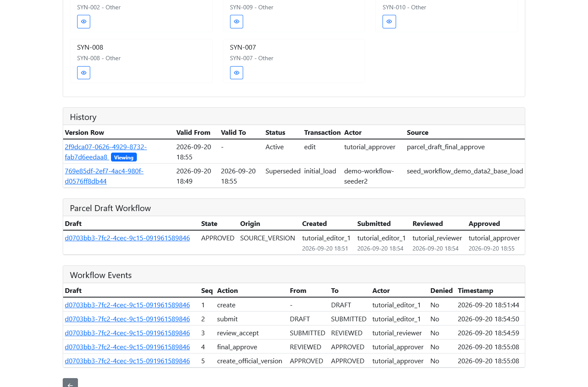Image resolution: width=588 pixels, height=387 pixels.
Task: Click the Status column header in History
Action: click(275, 133)
